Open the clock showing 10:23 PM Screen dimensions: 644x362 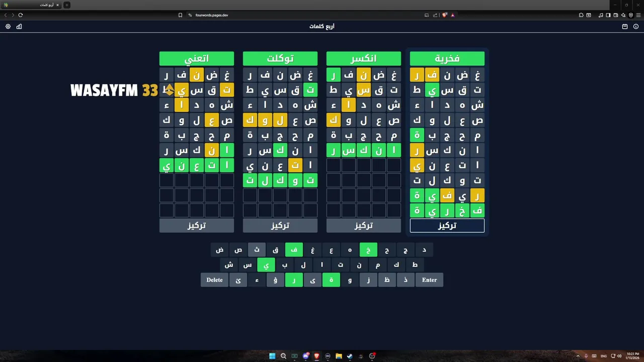[632, 356]
